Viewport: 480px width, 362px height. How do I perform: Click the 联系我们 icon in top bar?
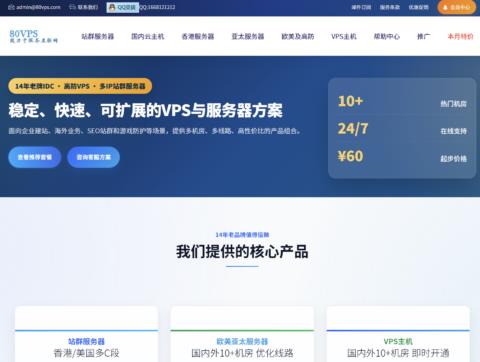[x=72, y=7]
